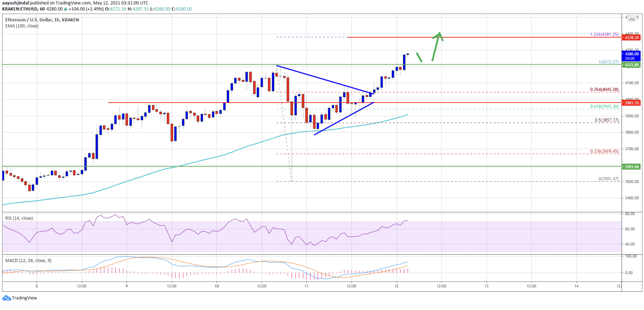
Task: Click the 0.618(3941.36) Fibonacci level label
Action: click(604, 106)
